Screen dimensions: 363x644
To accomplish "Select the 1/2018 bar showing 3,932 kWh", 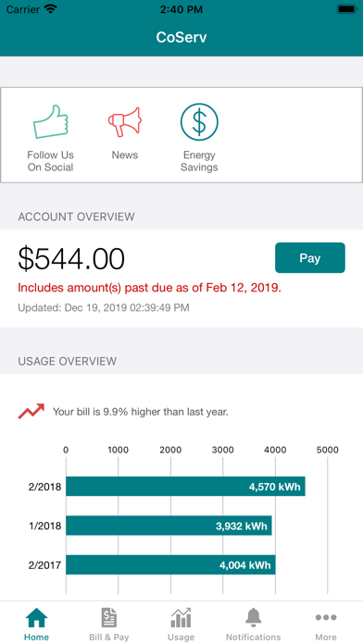I will tap(169, 526).
